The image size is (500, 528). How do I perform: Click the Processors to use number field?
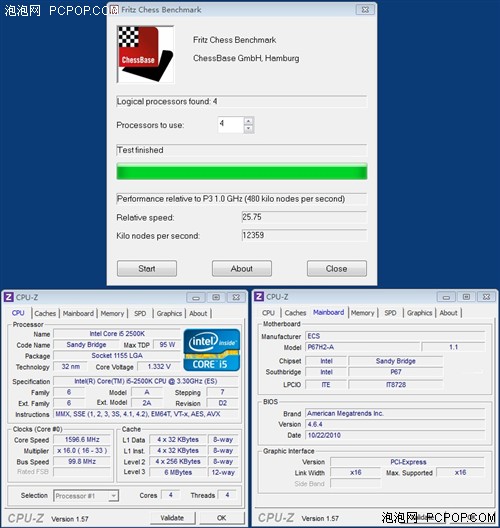pos(231,125)
